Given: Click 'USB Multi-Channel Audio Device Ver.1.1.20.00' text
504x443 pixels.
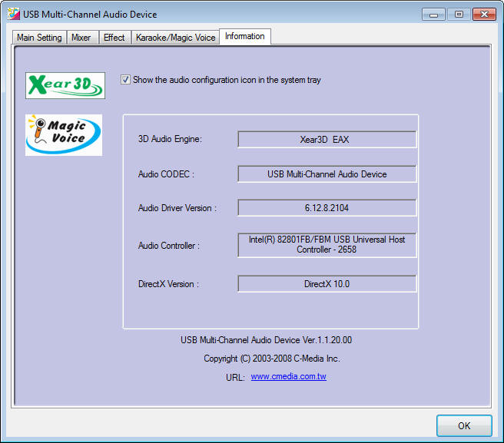Looking at the screenshot, I should tap(266, 340).
